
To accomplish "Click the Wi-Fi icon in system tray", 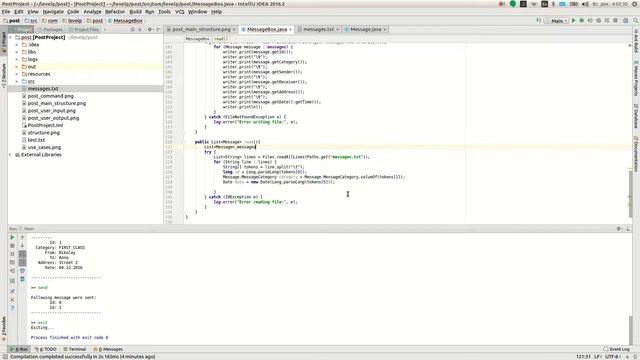I will pos(534,4).
